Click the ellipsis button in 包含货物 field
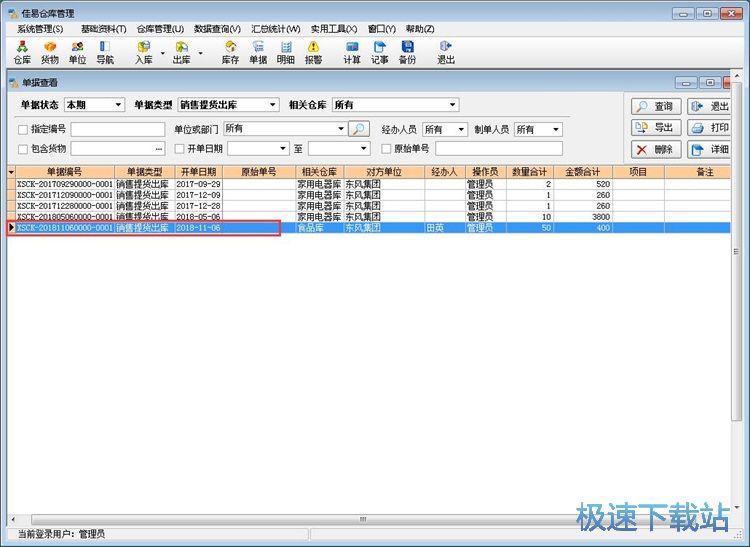750x547 pixels. [159, 149]
